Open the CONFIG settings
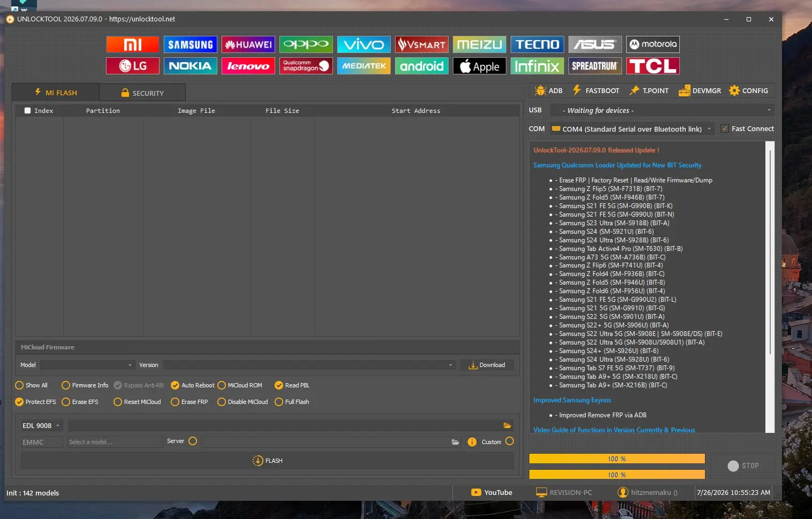The width and height of the screenshot is (812, 519). pyautogui.click(x=748, y=91)
